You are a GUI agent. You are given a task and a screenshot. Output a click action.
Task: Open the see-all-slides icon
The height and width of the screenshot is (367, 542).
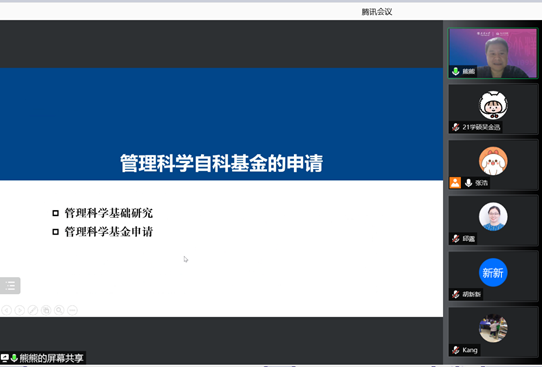[46, 310]
